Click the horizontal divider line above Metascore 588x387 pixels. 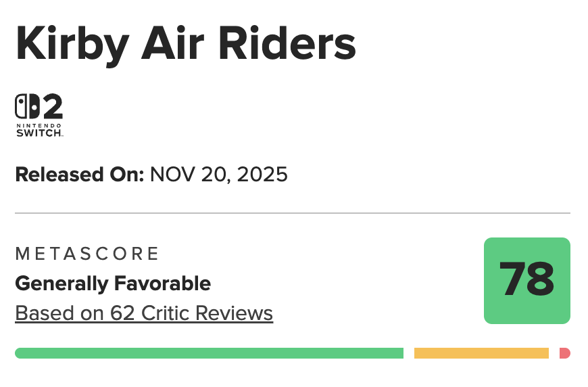[293, 213]
